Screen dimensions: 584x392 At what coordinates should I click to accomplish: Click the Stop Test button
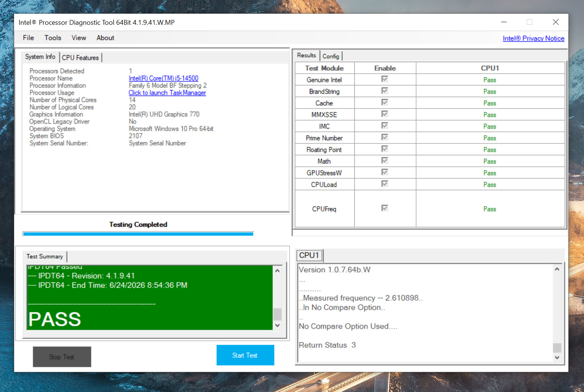click(x=62, y=357)
